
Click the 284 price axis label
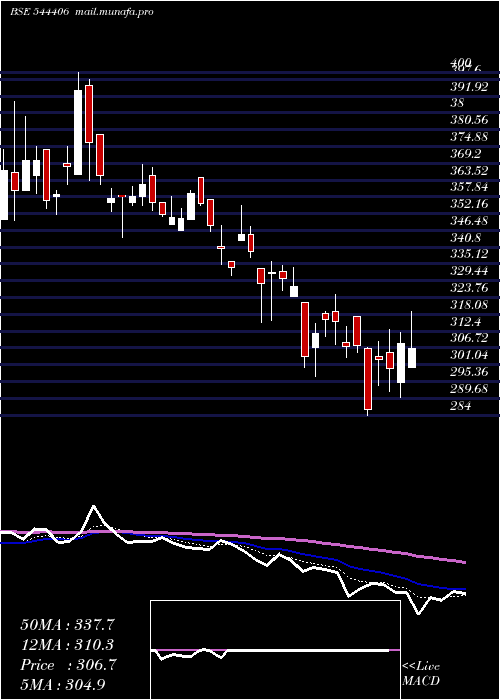[460, 406]
